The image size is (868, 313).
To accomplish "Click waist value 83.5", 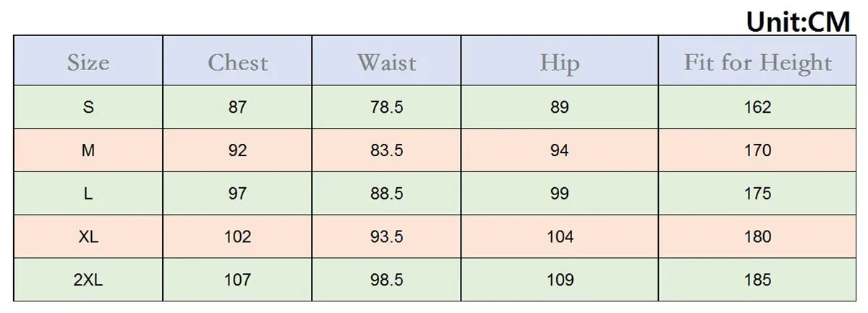I will pos(387,150).
